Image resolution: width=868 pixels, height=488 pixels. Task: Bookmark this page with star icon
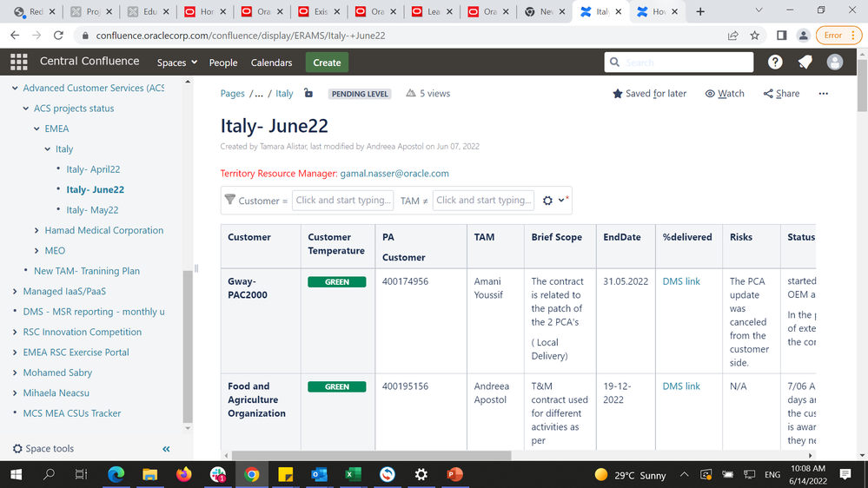click(754, 36)
